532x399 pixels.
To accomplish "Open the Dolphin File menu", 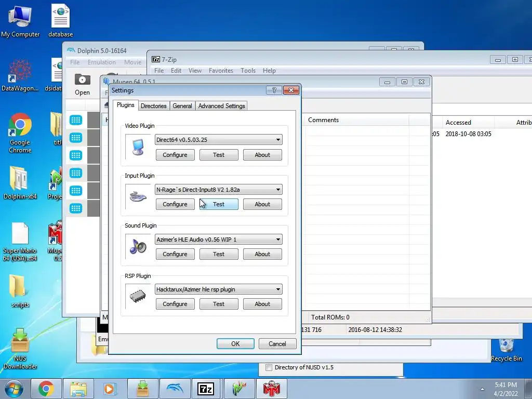I will pos(75,62).
